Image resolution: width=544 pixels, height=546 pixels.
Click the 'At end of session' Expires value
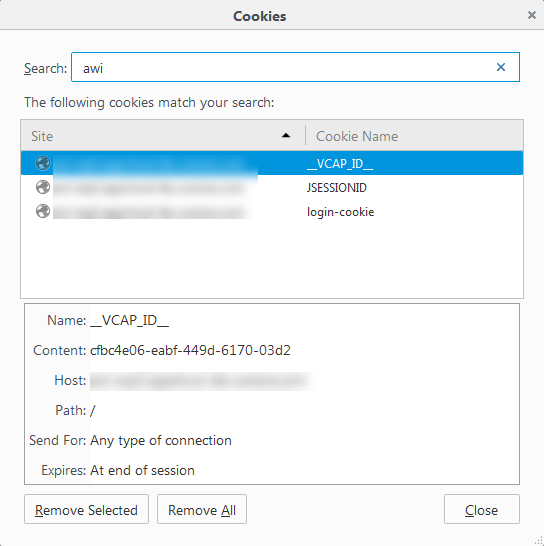click(142, 470)
